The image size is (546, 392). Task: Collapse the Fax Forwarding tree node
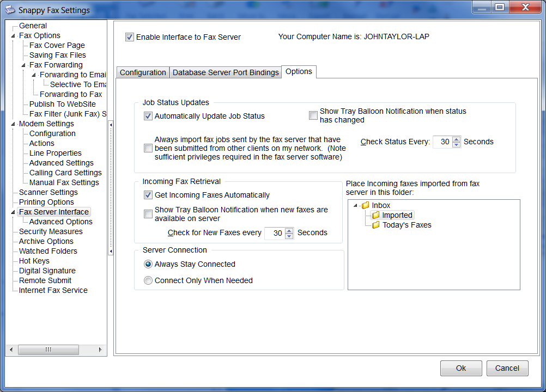23,65
